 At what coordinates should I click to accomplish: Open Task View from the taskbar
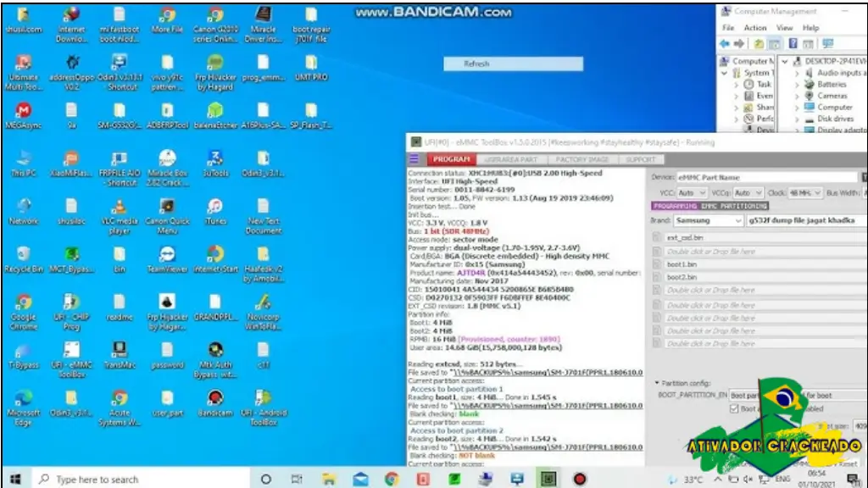(297, 479)
